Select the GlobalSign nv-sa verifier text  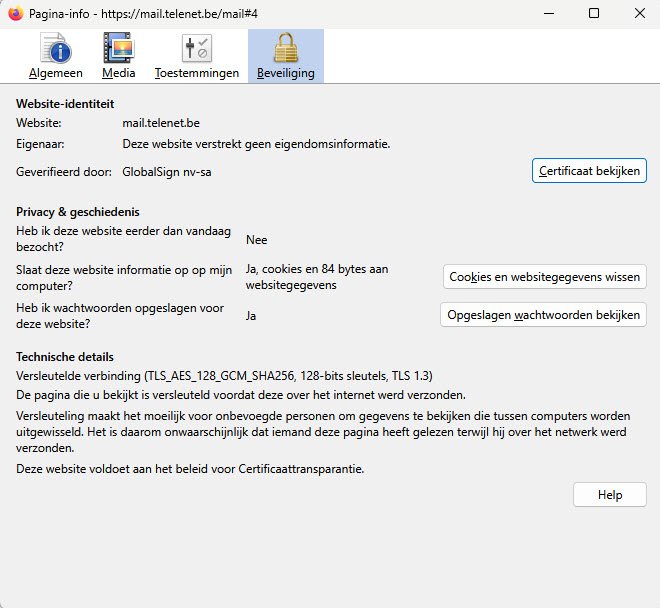click(166, 172)
